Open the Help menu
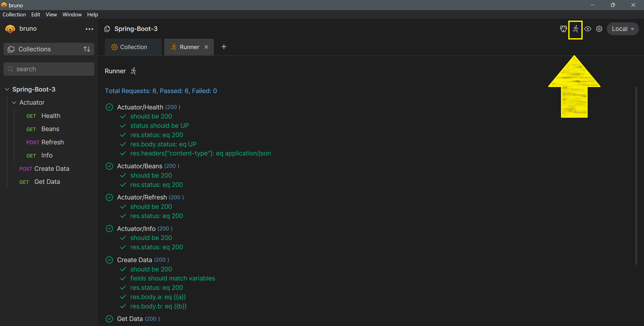The image size is (644, 326). click(x=93, y=15)
